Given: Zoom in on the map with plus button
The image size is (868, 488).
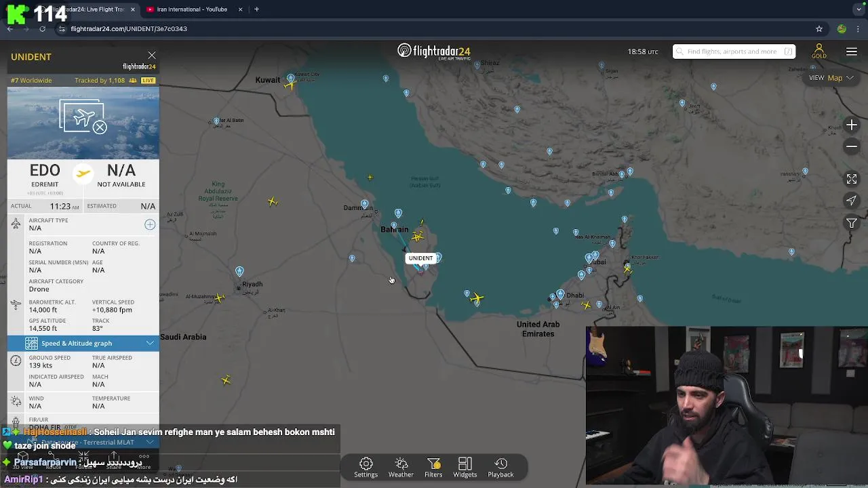Looking at the screenshot, I should (x=852, y=125).
